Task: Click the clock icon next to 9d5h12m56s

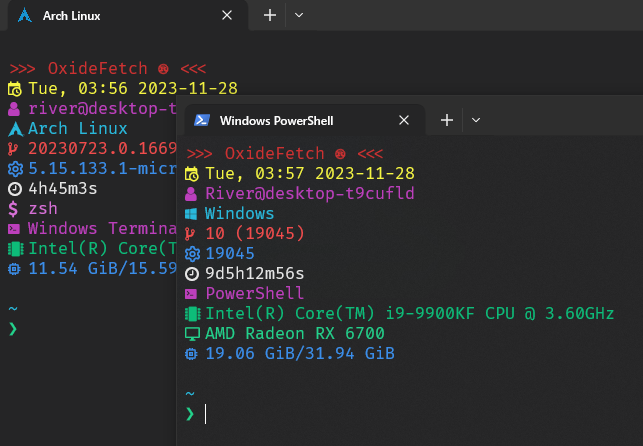Action: click(192, 274)
